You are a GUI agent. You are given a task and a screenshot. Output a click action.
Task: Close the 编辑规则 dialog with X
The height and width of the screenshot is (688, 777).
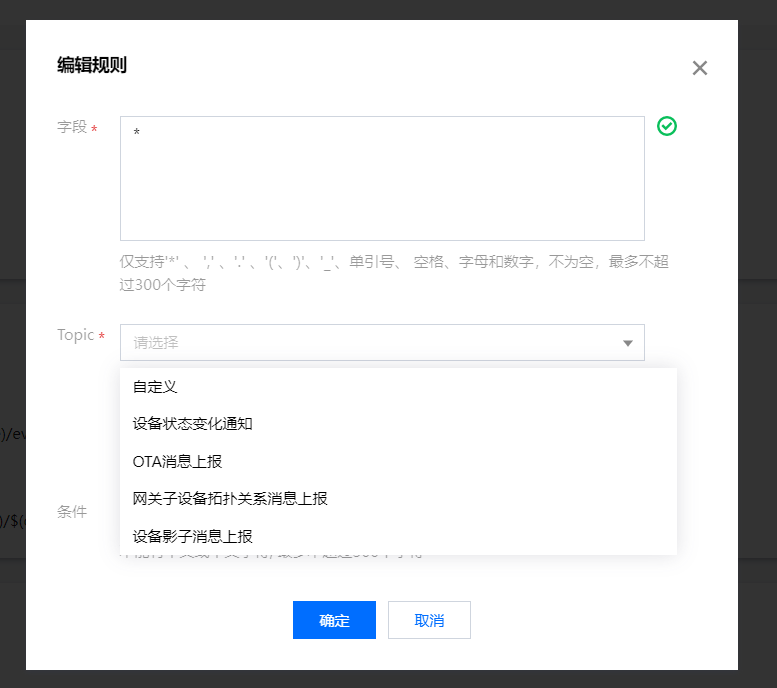(x=700, y=68)
